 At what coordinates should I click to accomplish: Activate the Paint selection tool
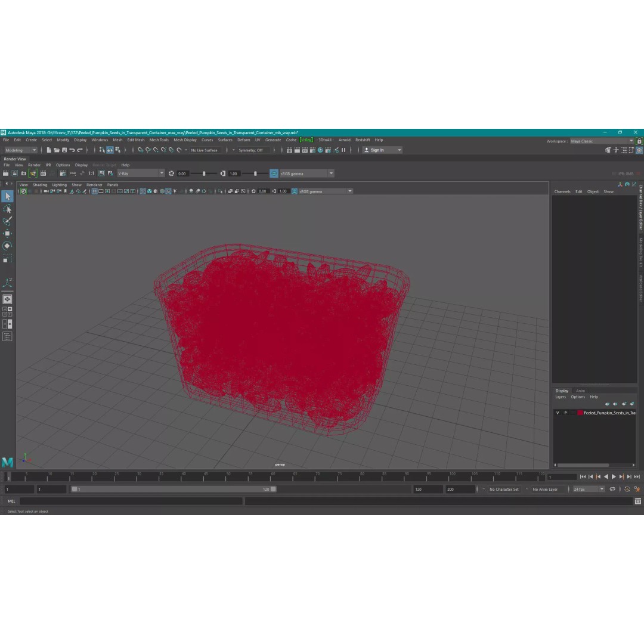(7, 221)
